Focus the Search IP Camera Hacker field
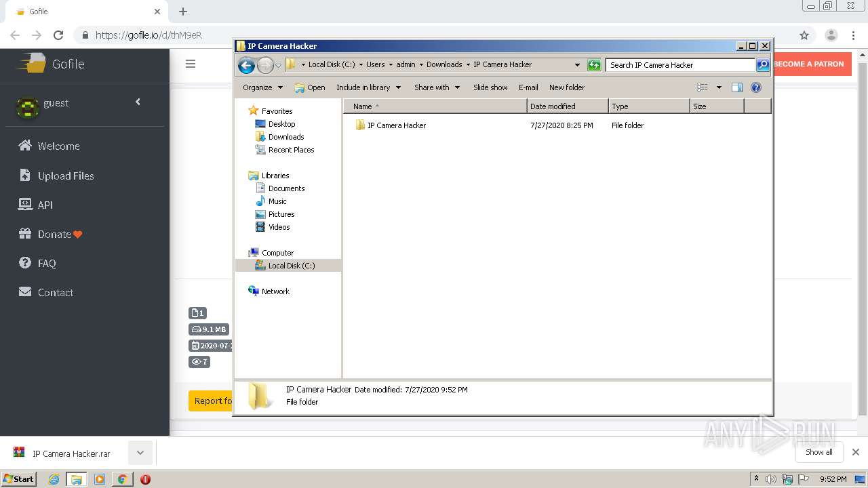 tap(680, 65)
